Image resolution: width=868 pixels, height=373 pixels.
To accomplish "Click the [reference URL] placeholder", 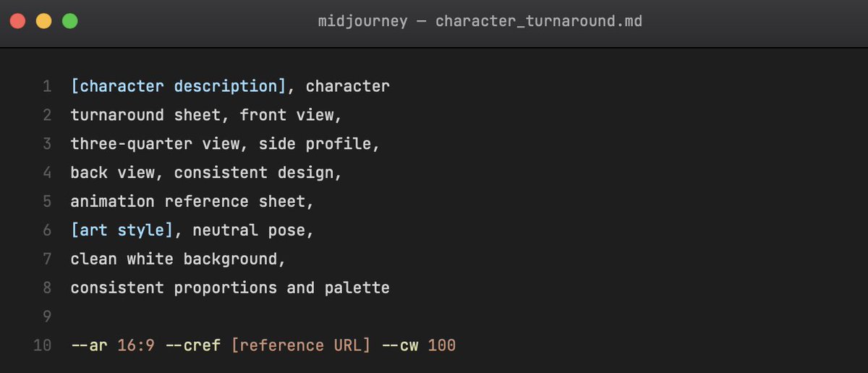I will click(x=301, y=345).
